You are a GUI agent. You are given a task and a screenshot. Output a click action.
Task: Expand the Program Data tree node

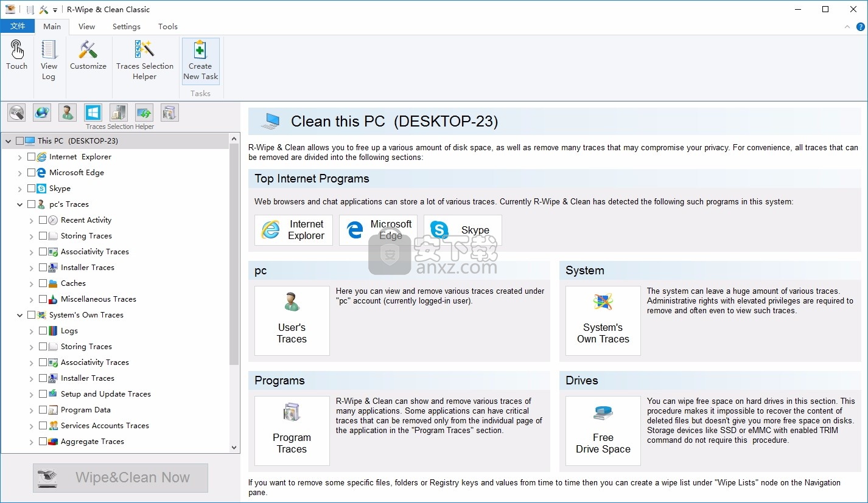[x=32, y=410]
